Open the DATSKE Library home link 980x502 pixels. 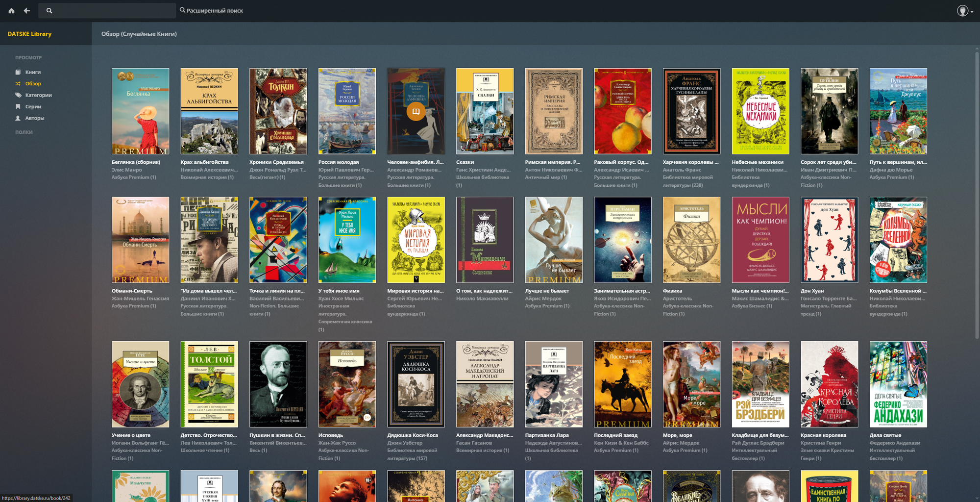[x=29, y=34]
